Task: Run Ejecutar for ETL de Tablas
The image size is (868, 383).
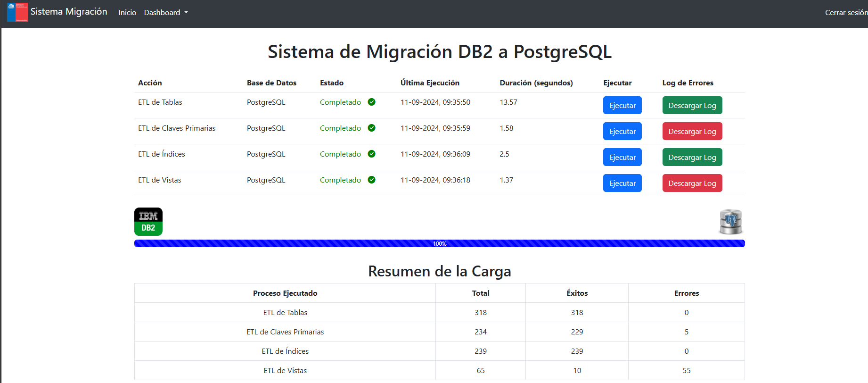Action: pos(622,105)
